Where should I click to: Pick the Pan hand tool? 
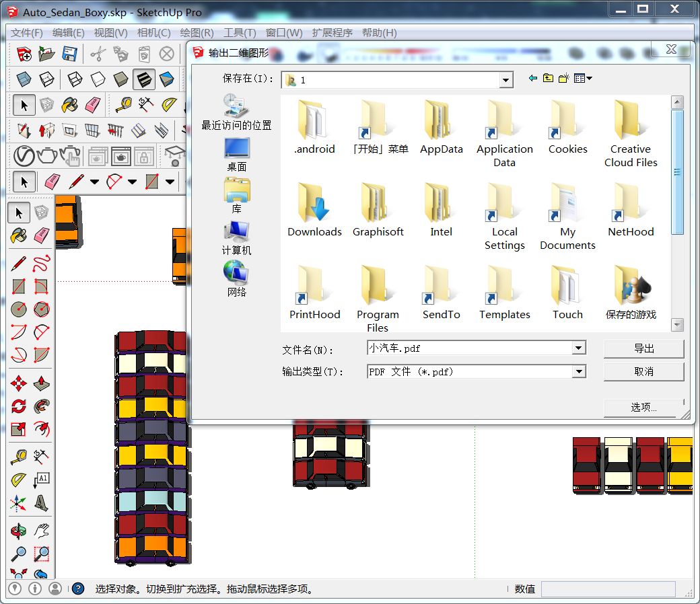(42, 531)
